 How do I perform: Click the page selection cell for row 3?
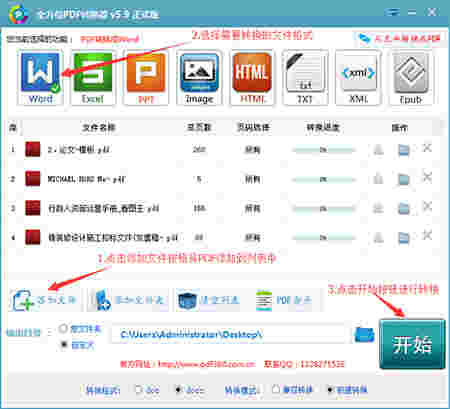point(252,209)
